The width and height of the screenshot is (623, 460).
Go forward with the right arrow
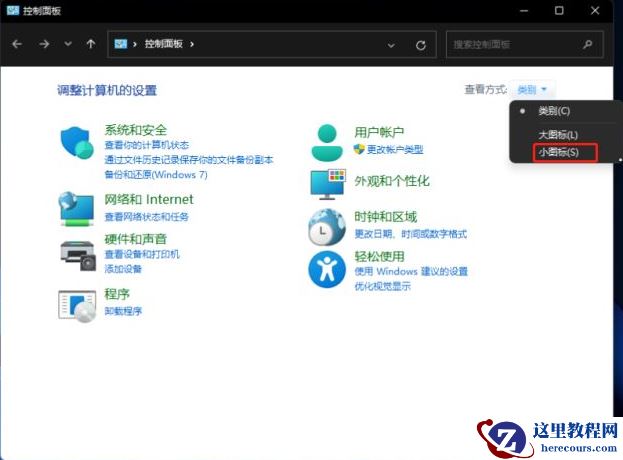(x=44, y=44)
